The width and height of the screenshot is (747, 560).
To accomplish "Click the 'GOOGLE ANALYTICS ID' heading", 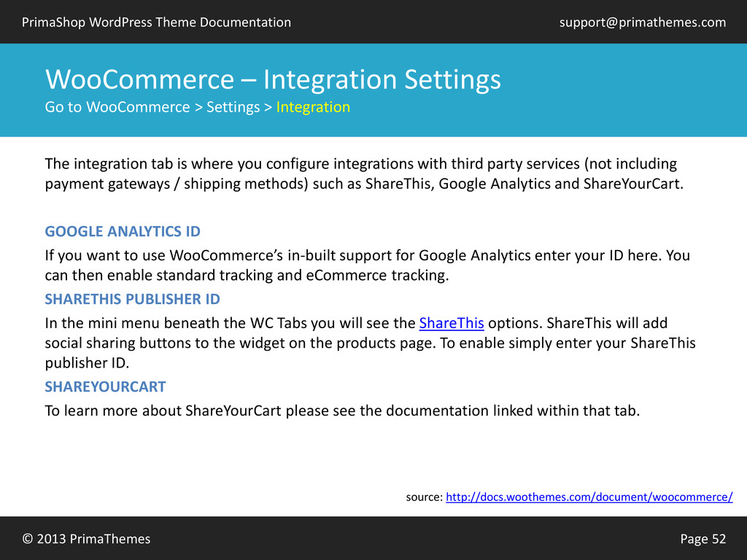I will tap(123, 231).
